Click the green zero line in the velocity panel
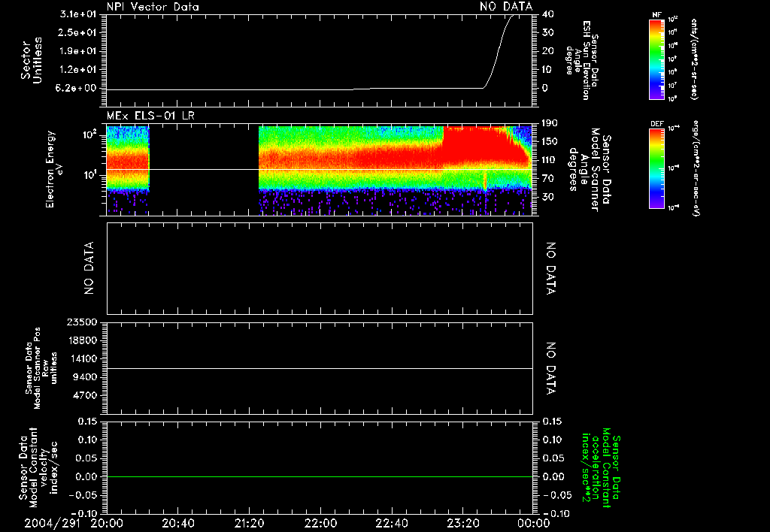The image size is (770, 532). (320, 476)
